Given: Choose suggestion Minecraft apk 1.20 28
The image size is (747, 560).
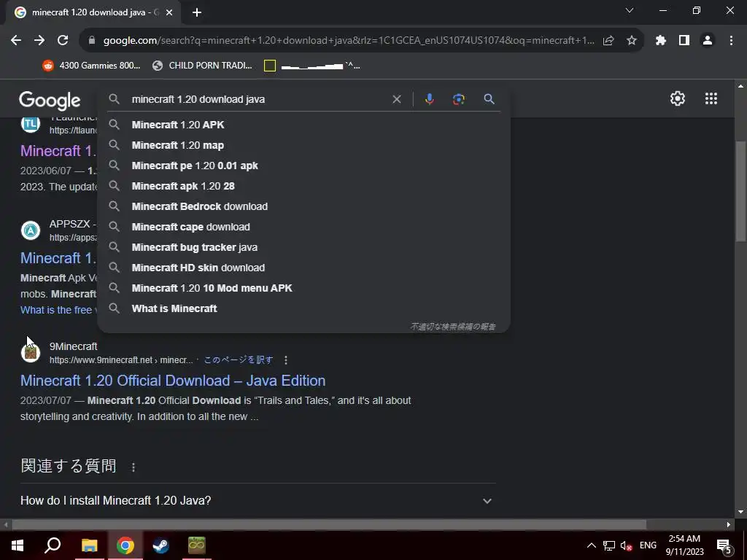Looking at the screenshot, I should [x=304, y=186].
